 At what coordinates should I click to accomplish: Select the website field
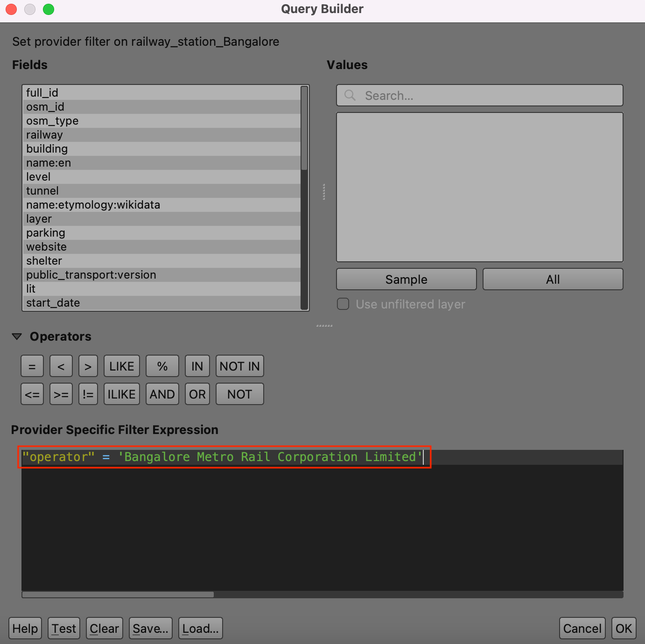(161, 247)
